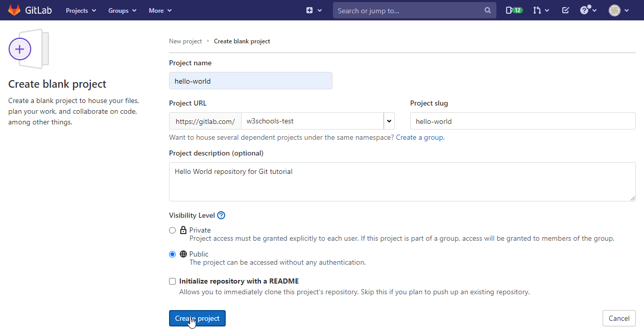This screenshot has width=644, height=332.
Task: Go to New project breadcrumb
Action: pyautogui.click(x=185, y=41)
